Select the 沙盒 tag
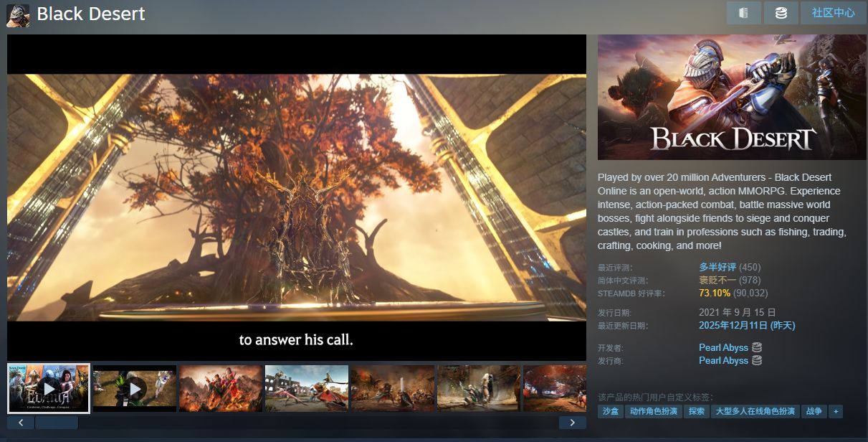Screen dimensions: 868x442 (611, 412)
